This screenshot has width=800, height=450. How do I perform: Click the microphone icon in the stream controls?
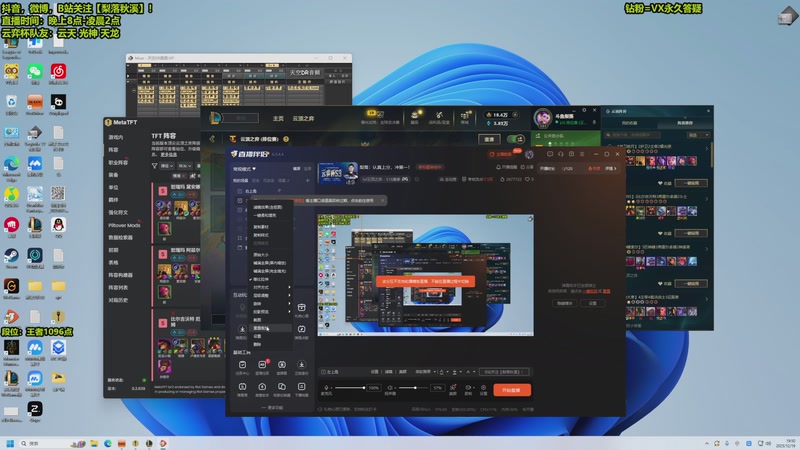point(326,388)
